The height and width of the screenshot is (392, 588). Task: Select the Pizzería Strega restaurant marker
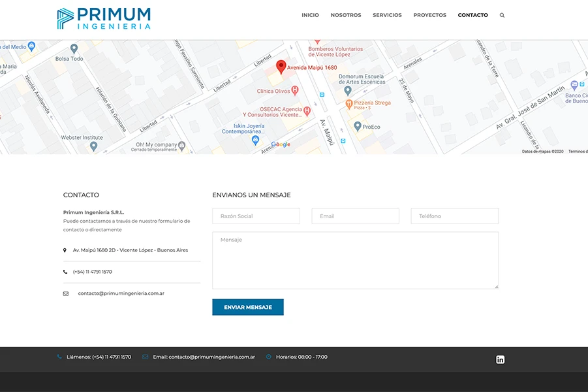pyautogui.click(x=349, y=104)
